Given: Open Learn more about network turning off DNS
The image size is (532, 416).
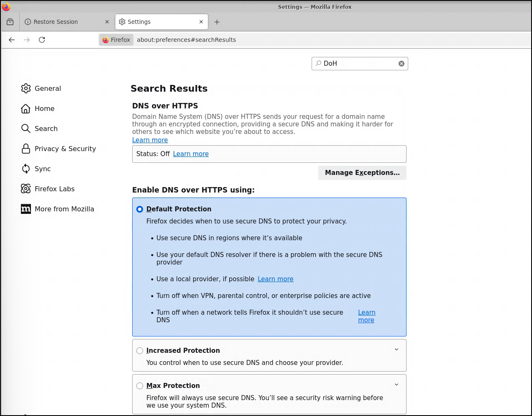Looking at the screenshot, I should [x=367, y=316].
